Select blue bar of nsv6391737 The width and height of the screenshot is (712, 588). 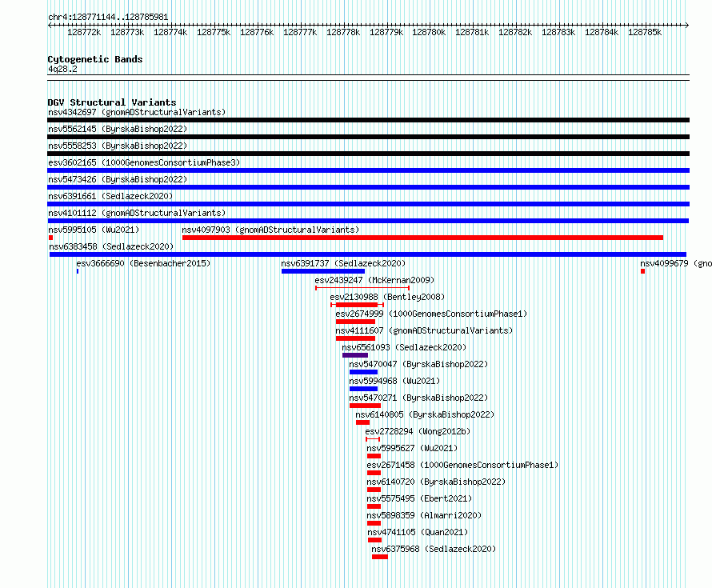(323, 271)
